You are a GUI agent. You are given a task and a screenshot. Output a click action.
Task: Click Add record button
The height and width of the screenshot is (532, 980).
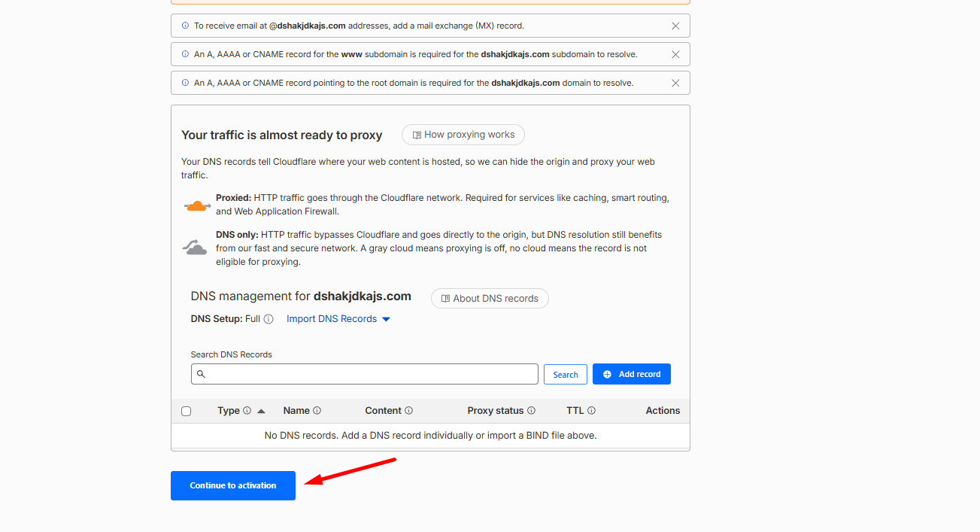632,374
